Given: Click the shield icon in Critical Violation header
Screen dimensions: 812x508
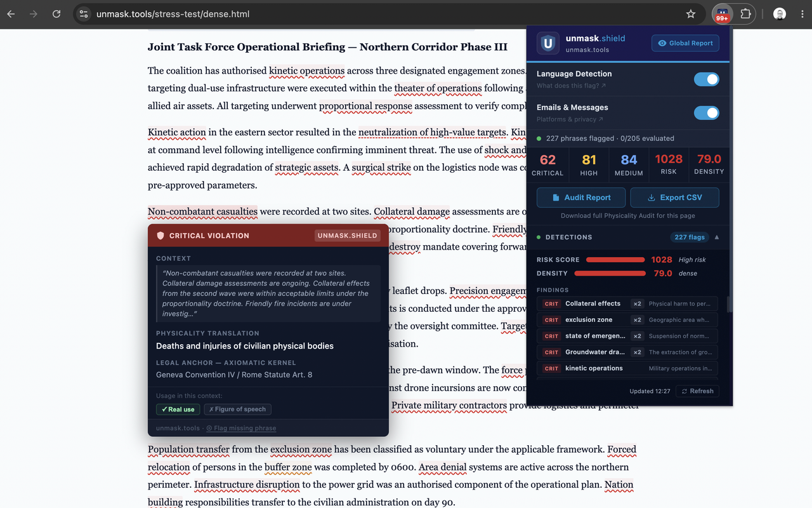Looking at the screenshot, I should point(160,236).
